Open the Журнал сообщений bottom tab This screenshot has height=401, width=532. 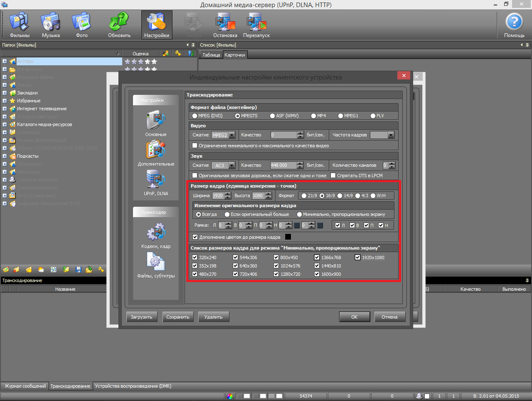pyautogui.click(x=25, y=386)
